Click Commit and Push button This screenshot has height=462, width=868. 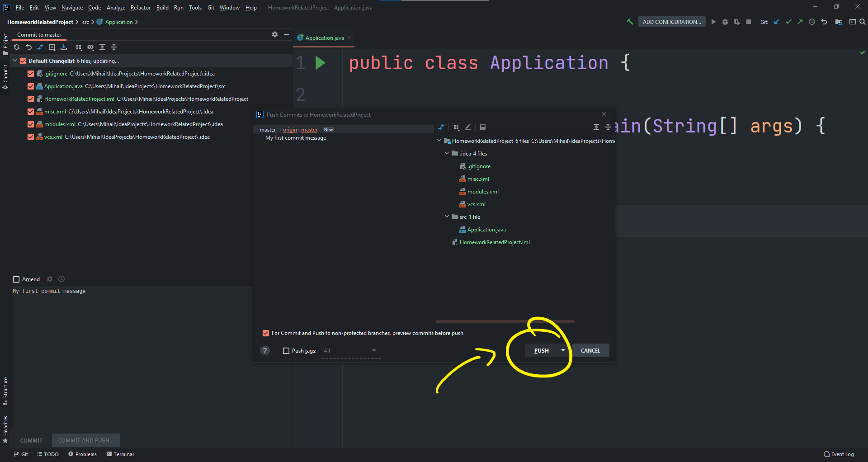click(x=86, y=440)
